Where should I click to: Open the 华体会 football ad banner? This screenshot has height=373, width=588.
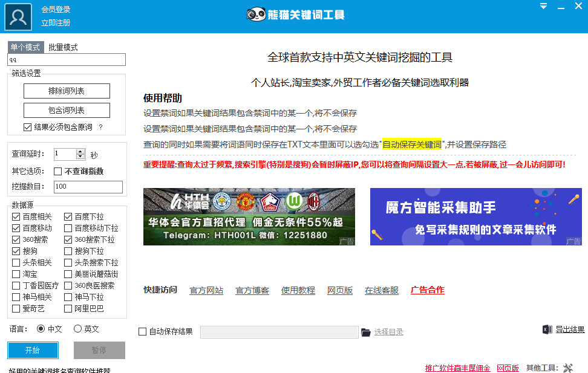pyautogui.click(x=249, y=216)
